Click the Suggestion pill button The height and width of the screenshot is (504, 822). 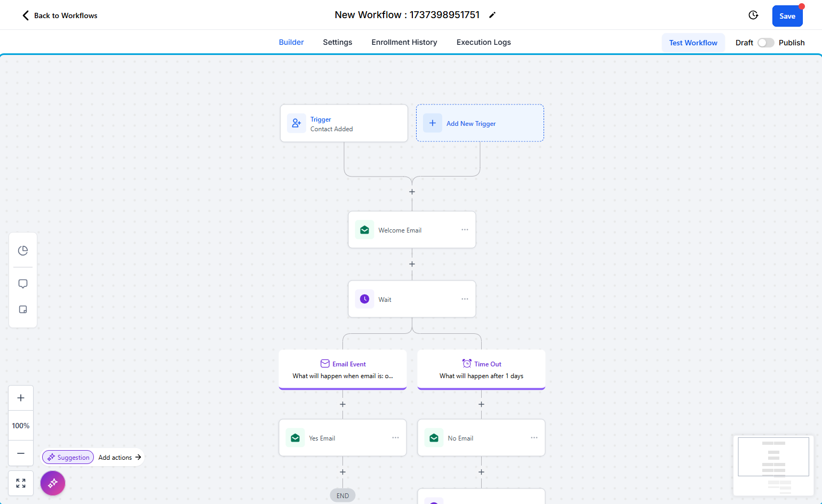click(x=68, y=457)
